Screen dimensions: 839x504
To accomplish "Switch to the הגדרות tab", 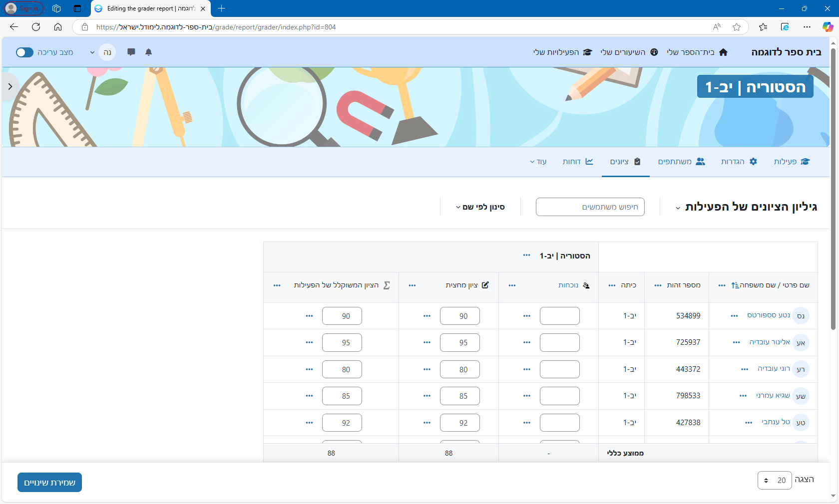I will coord(739,162).
